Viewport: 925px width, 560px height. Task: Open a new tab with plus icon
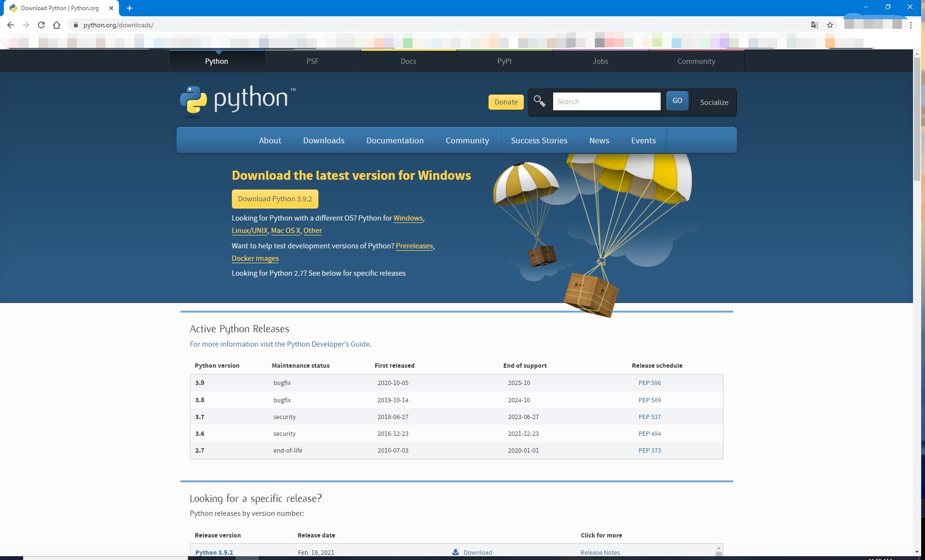pyautogui.click(x=130, y=8)
